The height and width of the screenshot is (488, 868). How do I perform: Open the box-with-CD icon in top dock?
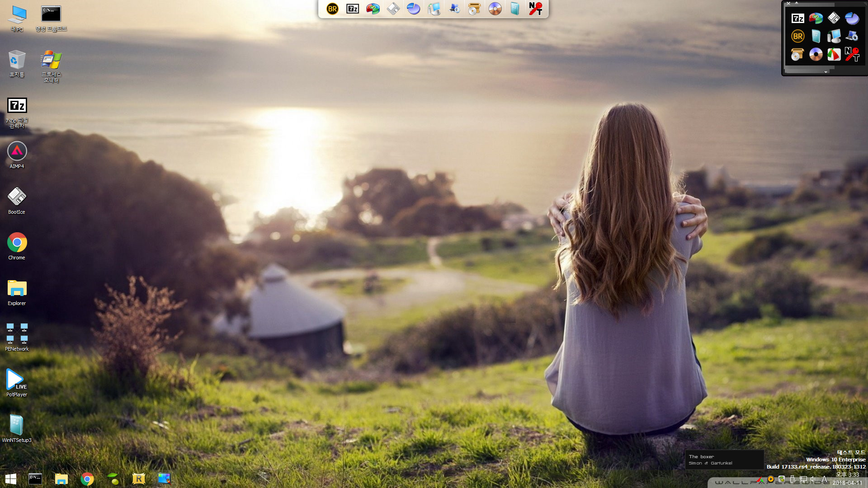point(474,9)
